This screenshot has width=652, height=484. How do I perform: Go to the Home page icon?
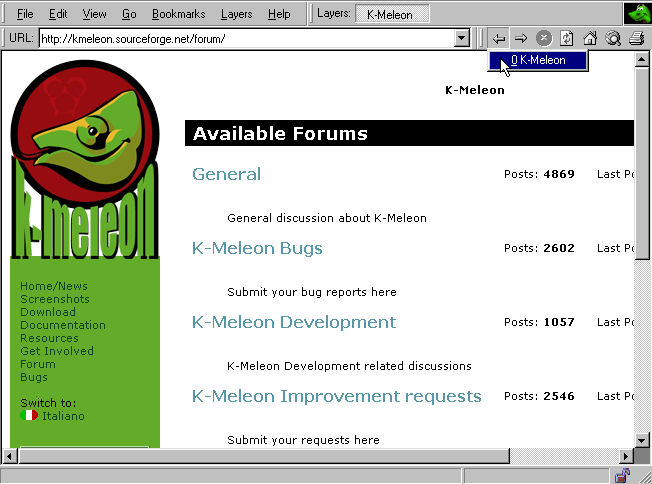590,38
